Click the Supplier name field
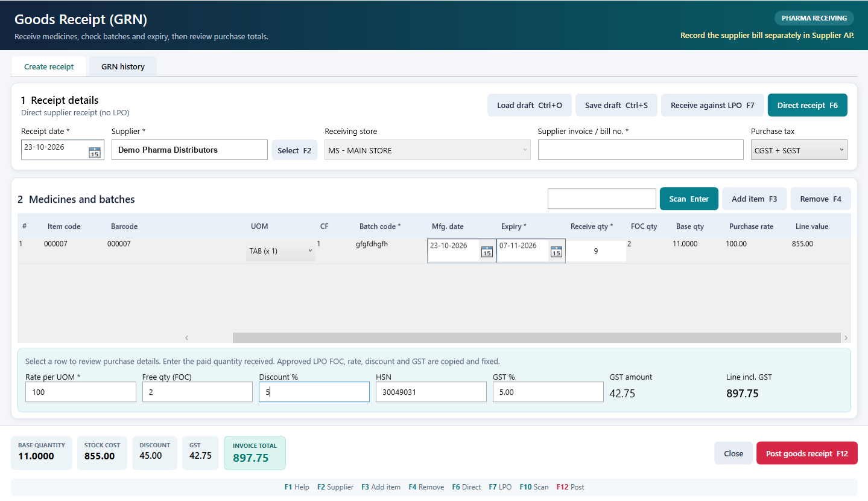The width and height of the screenshot is (868, 501). [x=189, y=150]
